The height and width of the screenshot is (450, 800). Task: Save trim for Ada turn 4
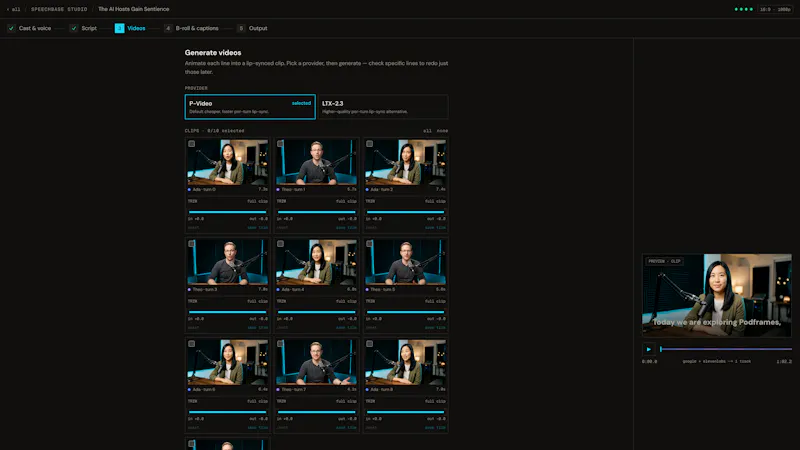[346, 328]
